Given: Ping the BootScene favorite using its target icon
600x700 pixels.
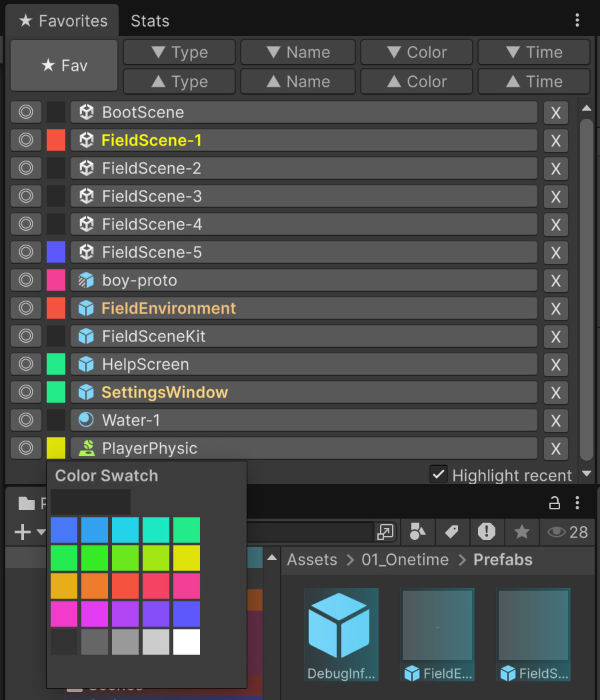Looking at the screenshot, I should pyautogui.click(x=25, y=113).
